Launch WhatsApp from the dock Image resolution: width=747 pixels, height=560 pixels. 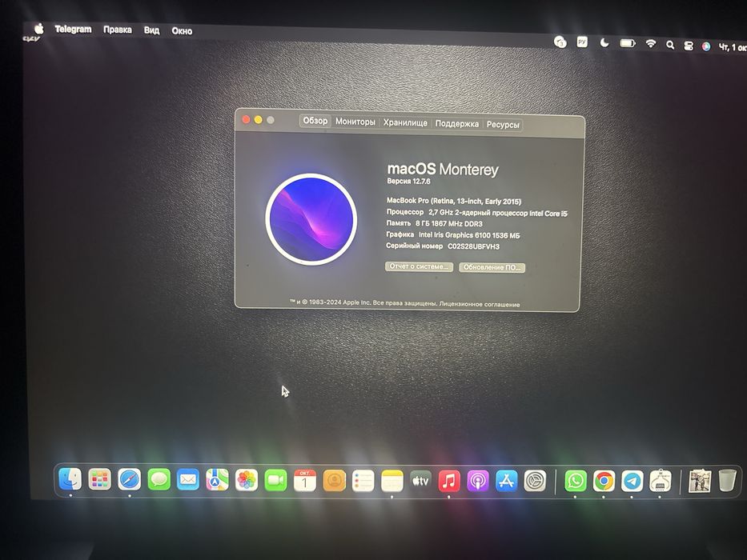tap(576, 482)
